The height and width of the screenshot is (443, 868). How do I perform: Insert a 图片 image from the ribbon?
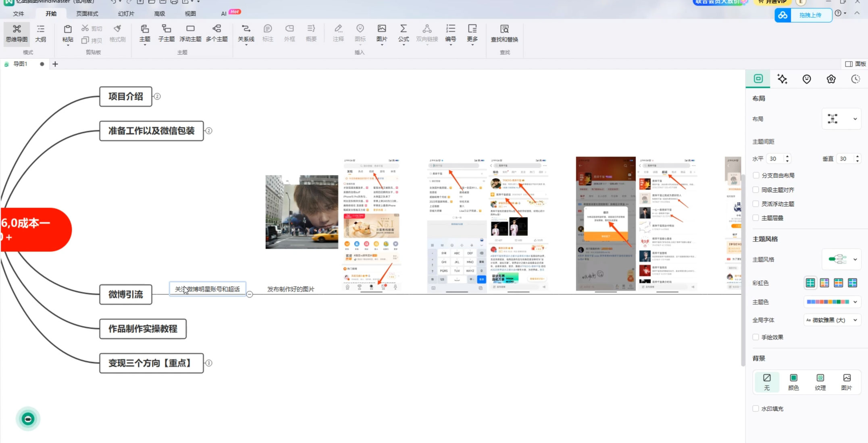(381, 29)
